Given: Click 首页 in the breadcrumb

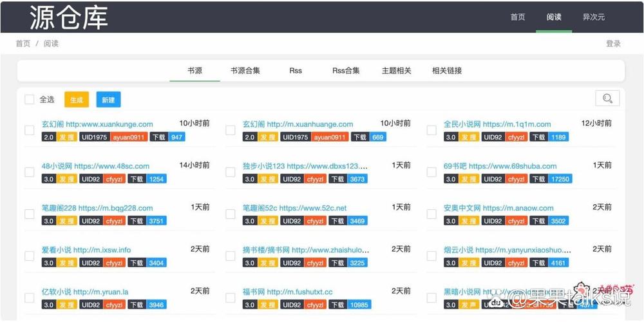Looking at the screenshot, I should [x=23, y=44].
